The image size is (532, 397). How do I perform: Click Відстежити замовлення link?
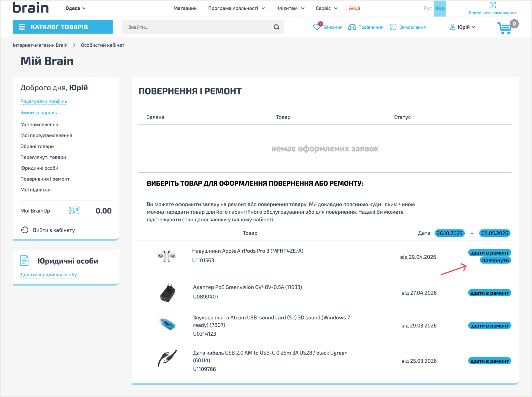[493, 13]
